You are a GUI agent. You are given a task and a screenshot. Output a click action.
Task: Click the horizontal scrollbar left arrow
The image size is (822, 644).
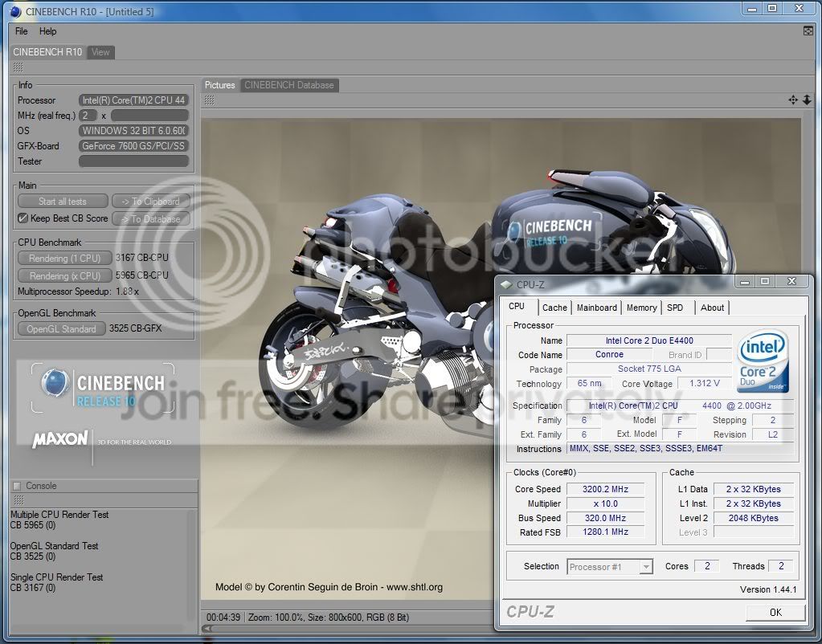point(207,628)
